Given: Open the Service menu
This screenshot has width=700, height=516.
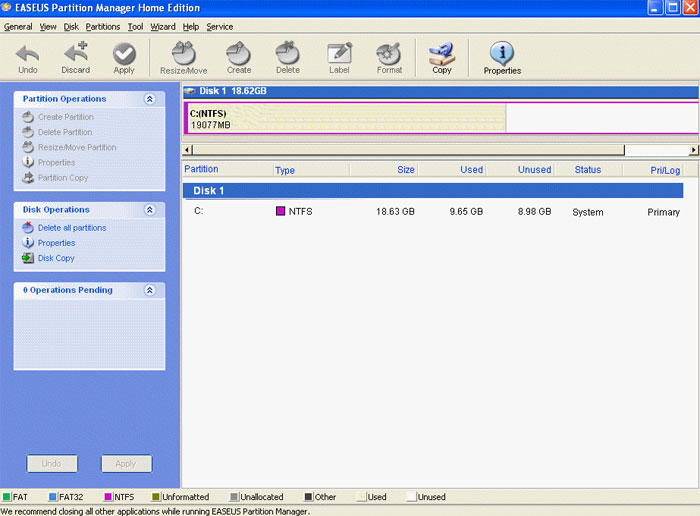Looking at the screenshot, I should (220, 27).
